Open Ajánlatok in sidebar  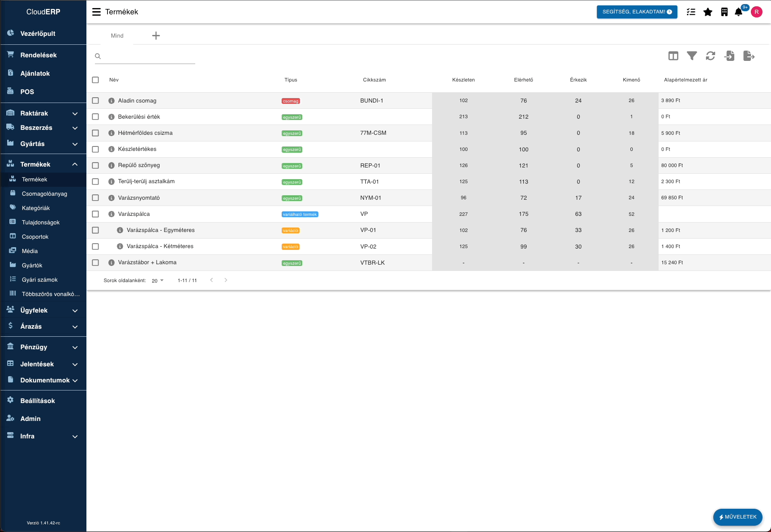point(43,73)
